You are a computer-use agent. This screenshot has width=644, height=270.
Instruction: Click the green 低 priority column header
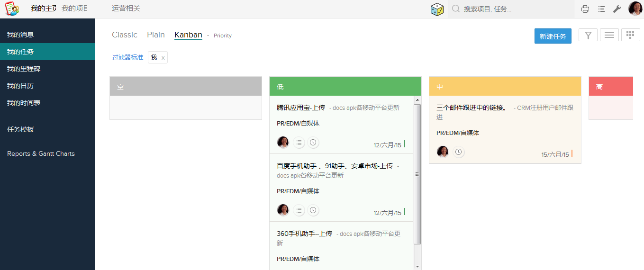(345, 86)
